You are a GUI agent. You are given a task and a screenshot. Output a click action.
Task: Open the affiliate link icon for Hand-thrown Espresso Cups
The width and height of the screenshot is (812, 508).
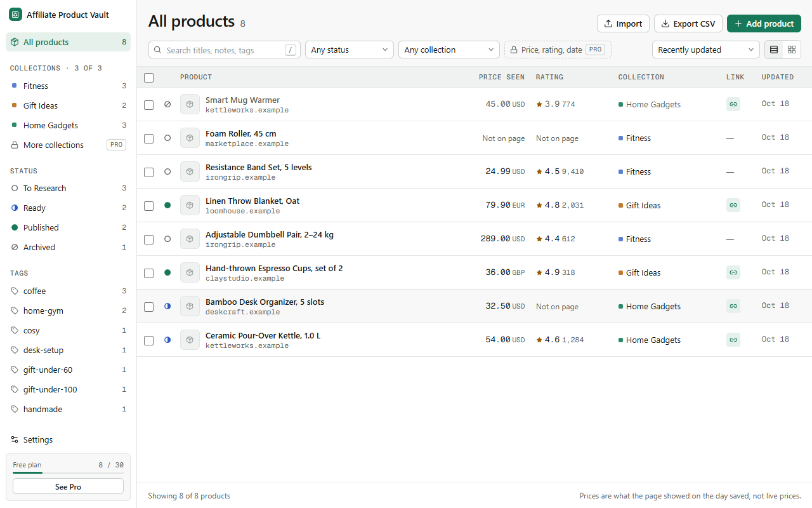(733, 272)
